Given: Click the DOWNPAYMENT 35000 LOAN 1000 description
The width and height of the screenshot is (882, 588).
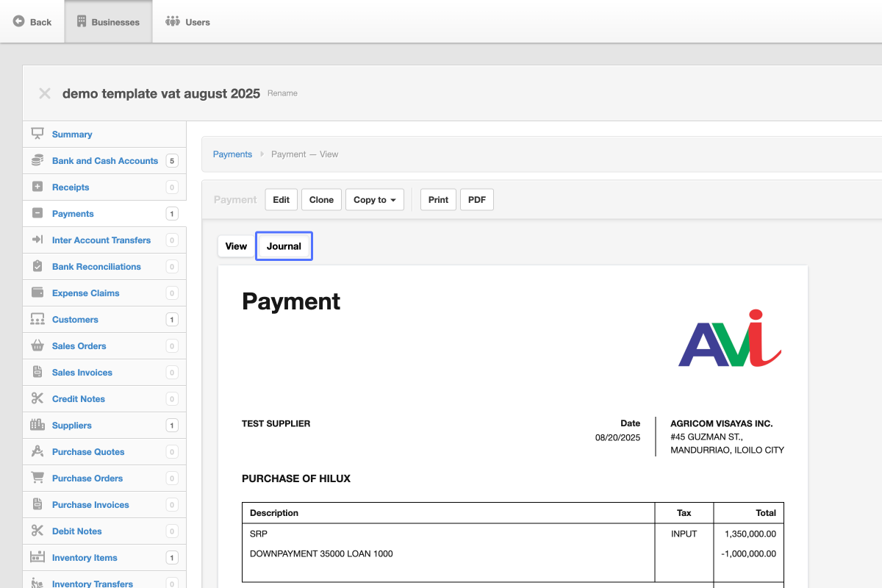Looking at the screenshot, I should click(x=321, y=553).
